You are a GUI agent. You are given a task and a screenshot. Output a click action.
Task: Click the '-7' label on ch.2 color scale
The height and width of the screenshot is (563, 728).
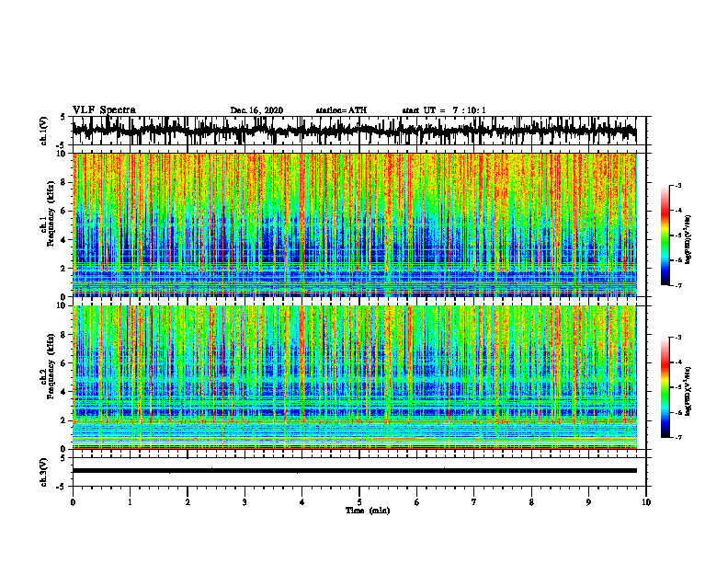(677, 438)
